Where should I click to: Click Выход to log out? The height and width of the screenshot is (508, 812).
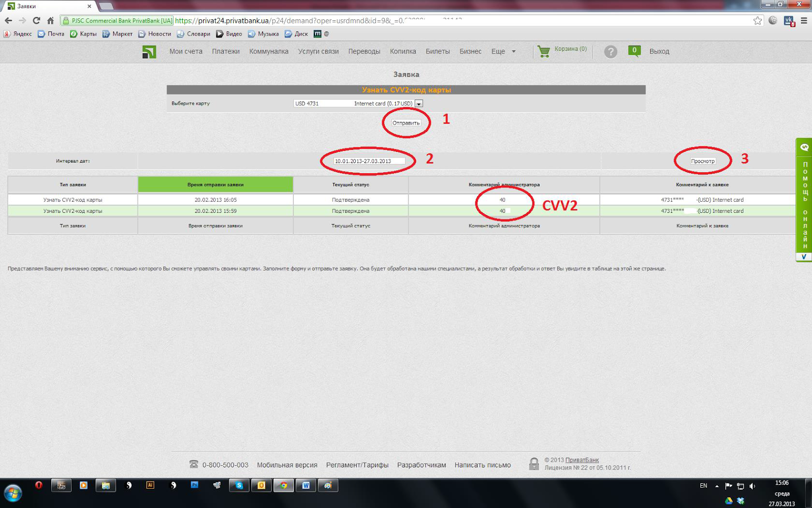(659, 51)
